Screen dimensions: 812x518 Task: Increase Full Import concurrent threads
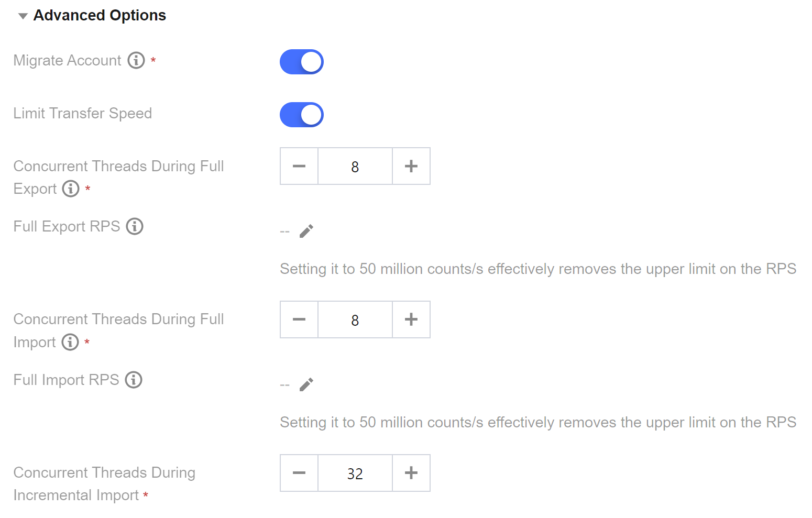[411, 319]
